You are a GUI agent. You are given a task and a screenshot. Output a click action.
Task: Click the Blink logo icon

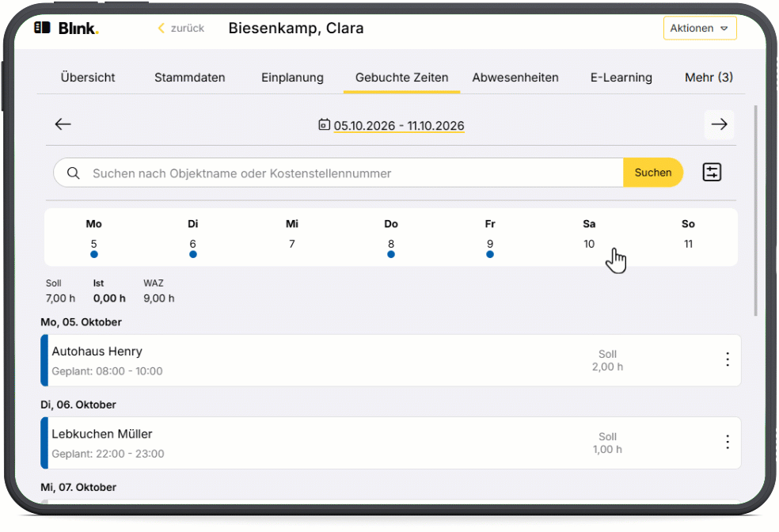[42, 28]
